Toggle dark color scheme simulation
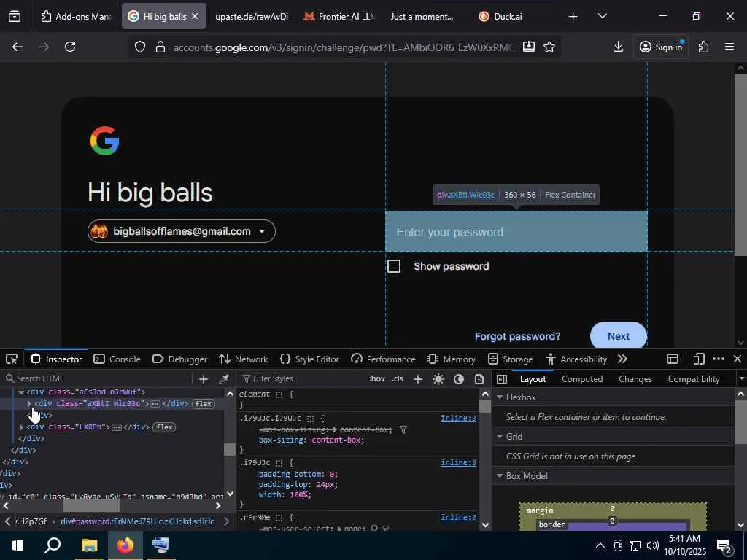This screenshot has height=560, width=747. pyautogui.click(x=459, y=379)
